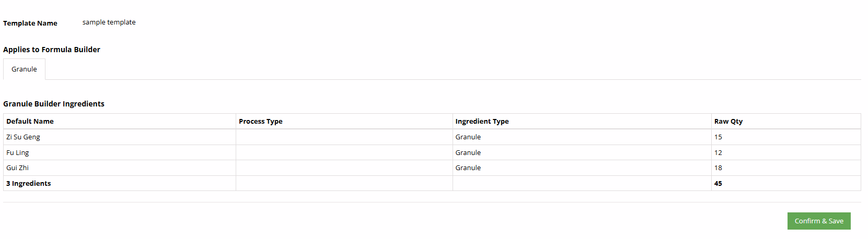This screenshot has width=868, height=239.
Task: Click the Raw Qty value 12
Action: (x=718, y=152)
